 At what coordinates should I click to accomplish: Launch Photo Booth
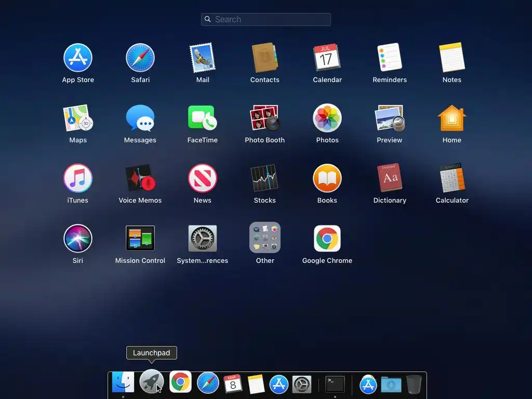(264, 118)
